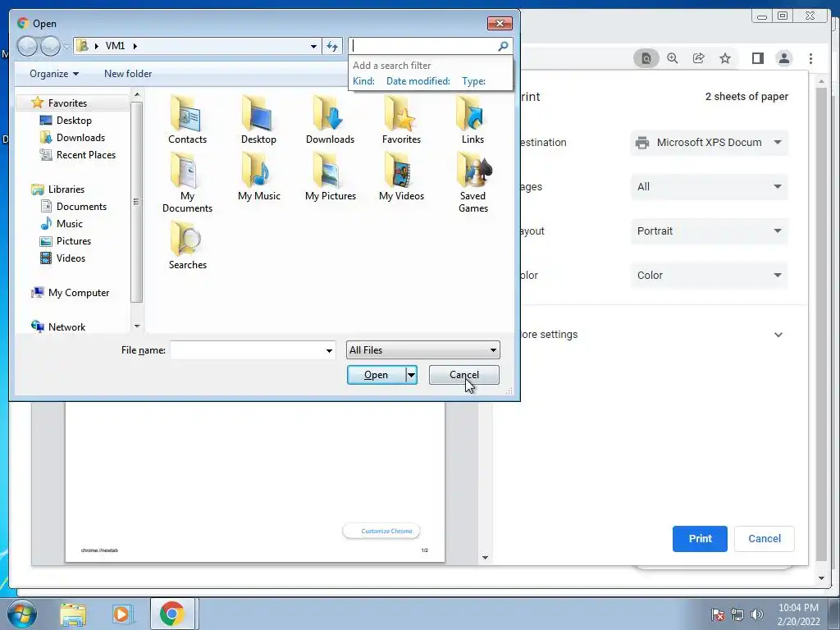This screenshot has width=840, height=630.
Task: Open Chrome's three-dot menu
Action: [x=810, y=58]
